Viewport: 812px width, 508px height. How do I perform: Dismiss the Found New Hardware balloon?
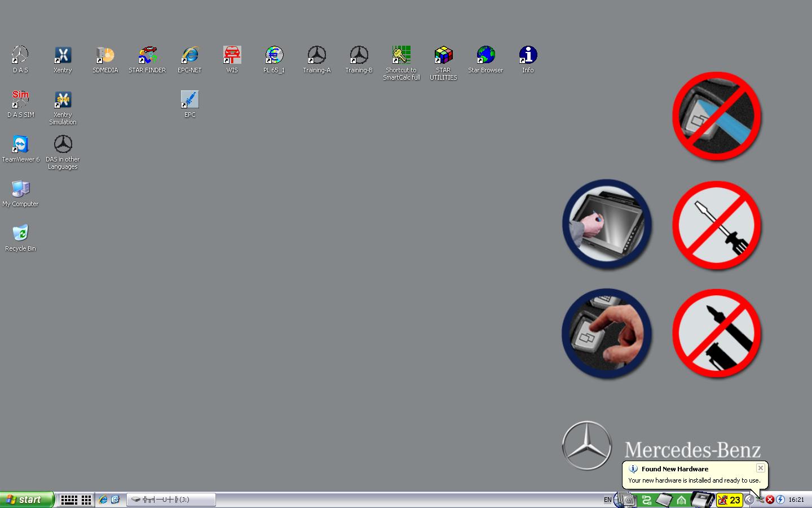click(x=760, y=468)
